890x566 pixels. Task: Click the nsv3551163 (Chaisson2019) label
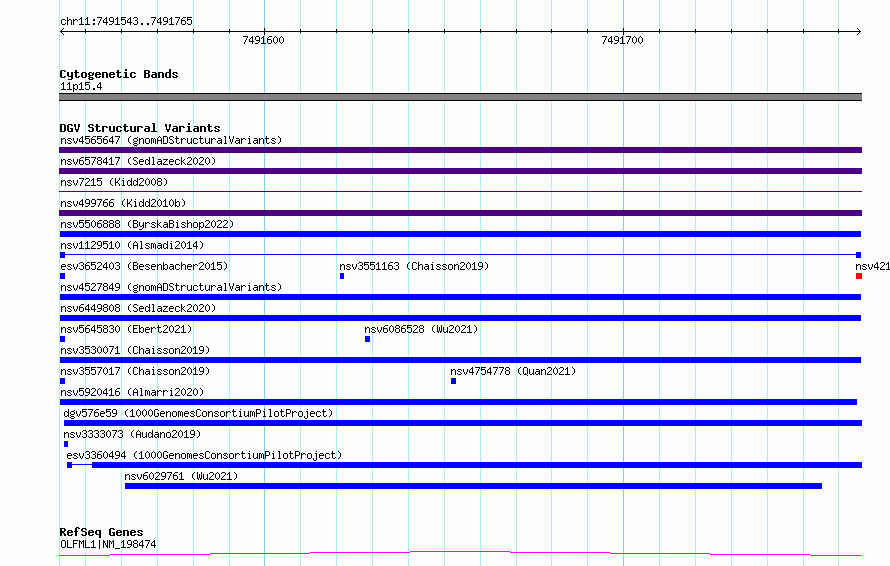(x=414, y=266)
